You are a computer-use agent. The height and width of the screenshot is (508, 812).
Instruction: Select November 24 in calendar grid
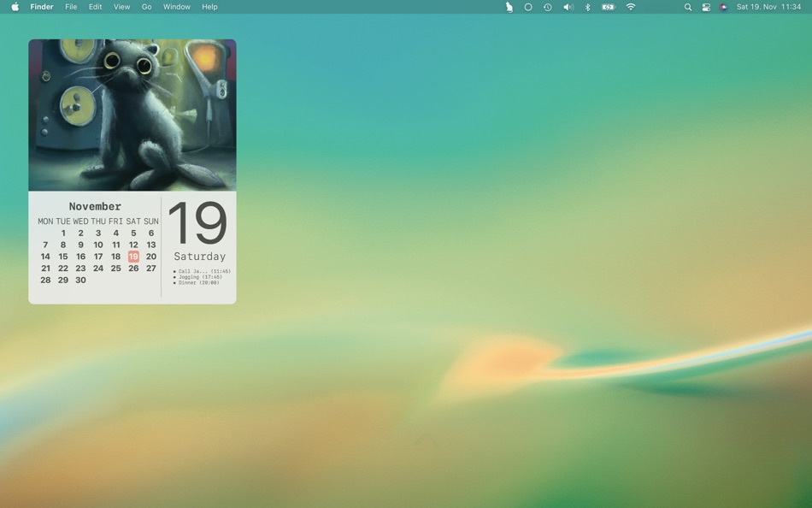tap(98, 268)
